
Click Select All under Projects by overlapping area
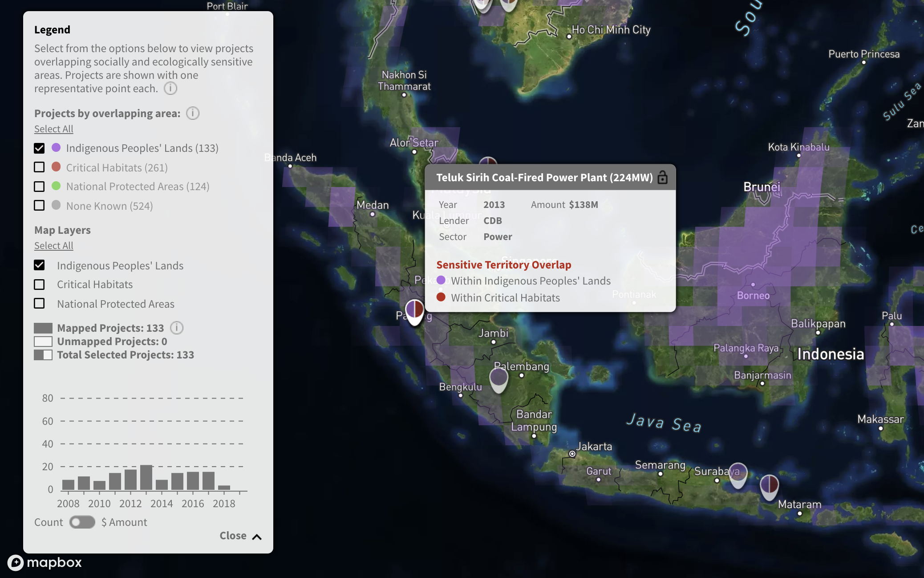click(53, 129)
